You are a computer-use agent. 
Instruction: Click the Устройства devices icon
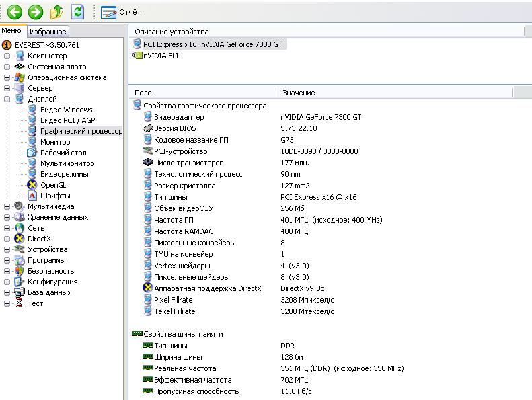(20, 249)
